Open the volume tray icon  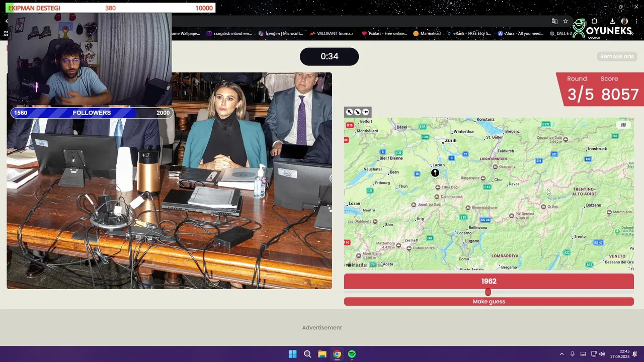click(x=602, y=354)
